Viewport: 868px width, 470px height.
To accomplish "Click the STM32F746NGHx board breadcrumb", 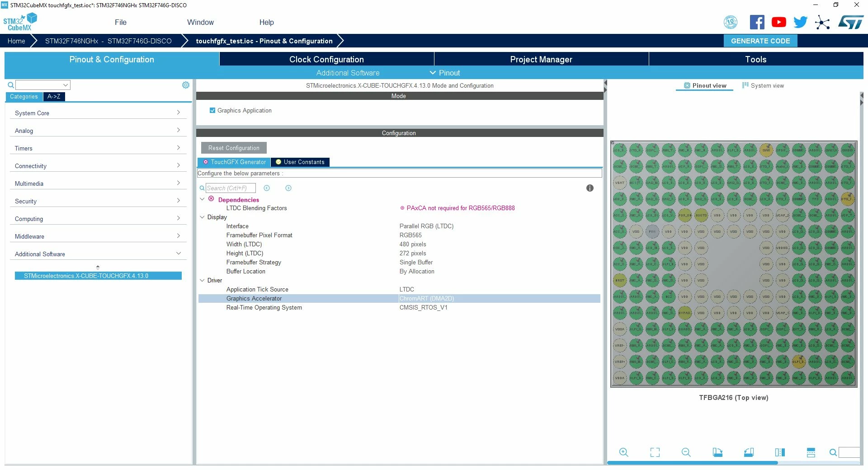I will (x=108, y=41).
